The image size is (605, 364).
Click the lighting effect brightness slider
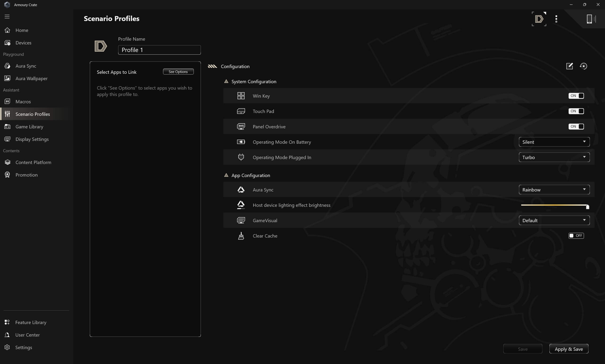554,205
